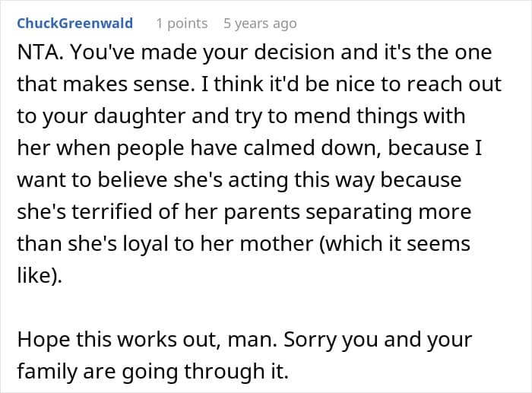Click the "1 points" score label

182,24
